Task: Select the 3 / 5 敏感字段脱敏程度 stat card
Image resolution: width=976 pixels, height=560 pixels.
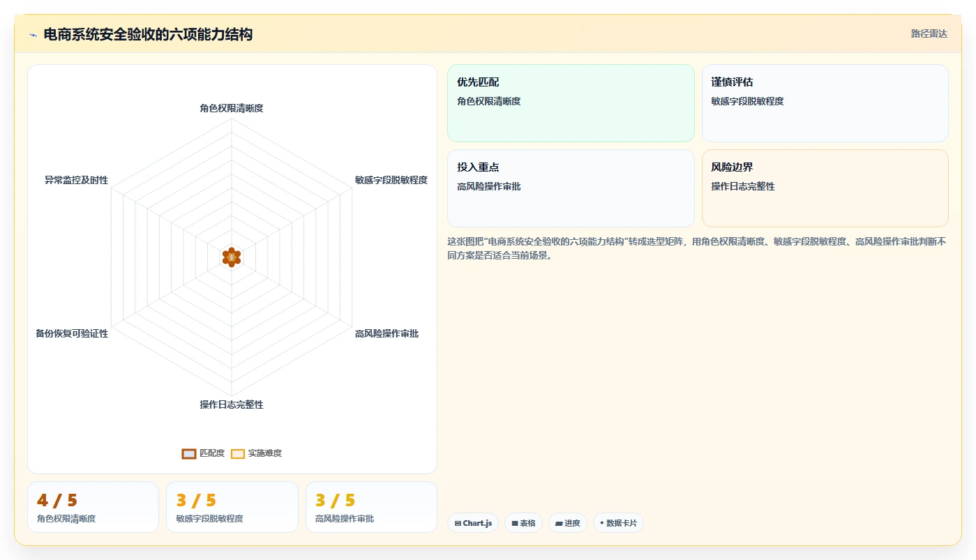Action: tap(232, 507)
